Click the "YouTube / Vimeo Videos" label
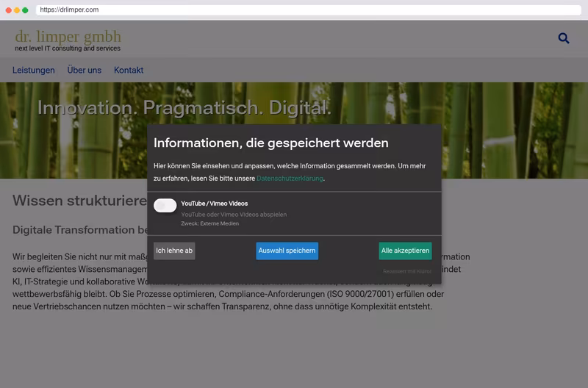This screenshot has height=388, width=588. click(x=215, y=204)
